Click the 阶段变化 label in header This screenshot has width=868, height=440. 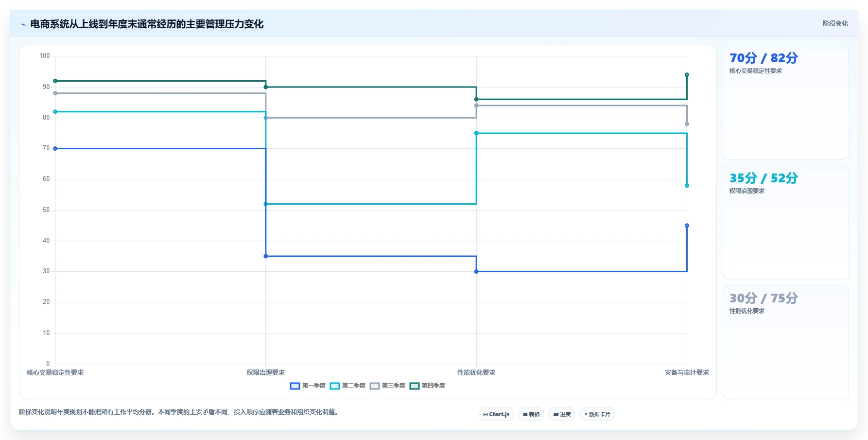coord(835,23)
